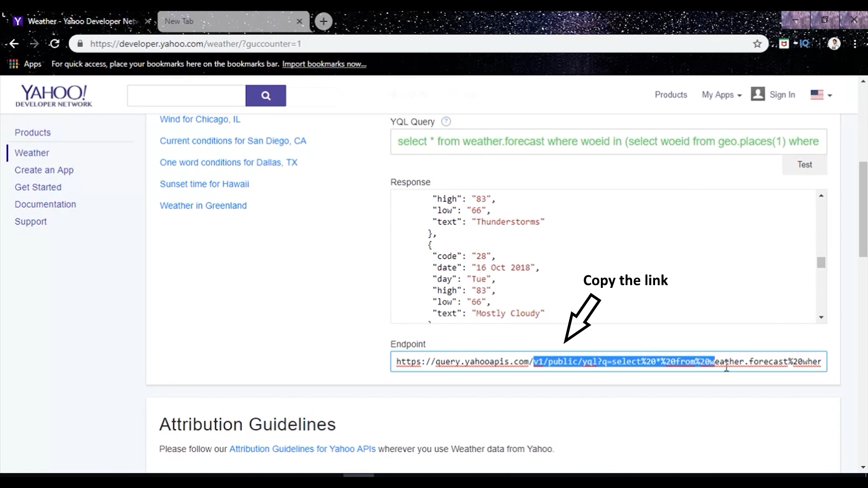Click the purple search magnifier button
The height and width of the screenshot is (488, 868).
point(265,96)
